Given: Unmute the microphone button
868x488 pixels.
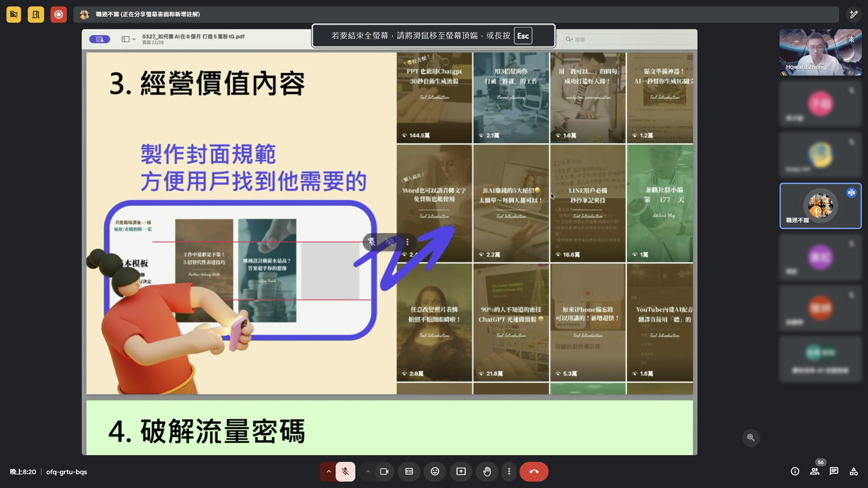Looking at the screenshot, I should (345, 472).
